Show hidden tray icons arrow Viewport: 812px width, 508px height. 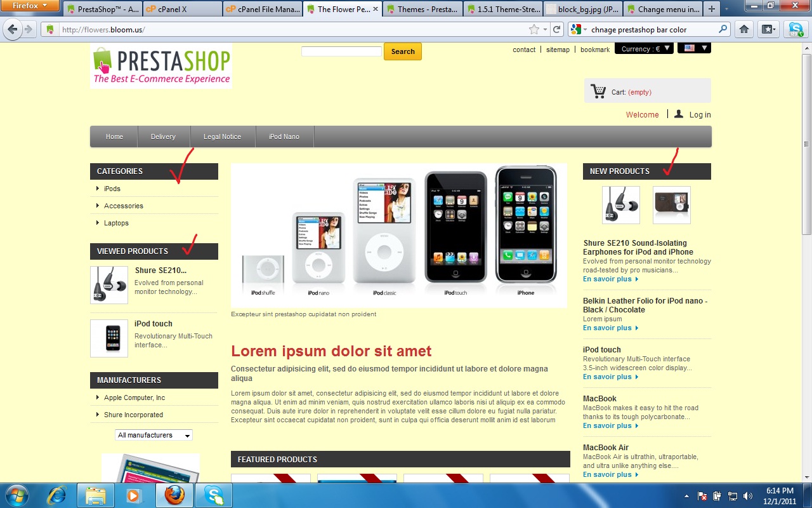687,495
